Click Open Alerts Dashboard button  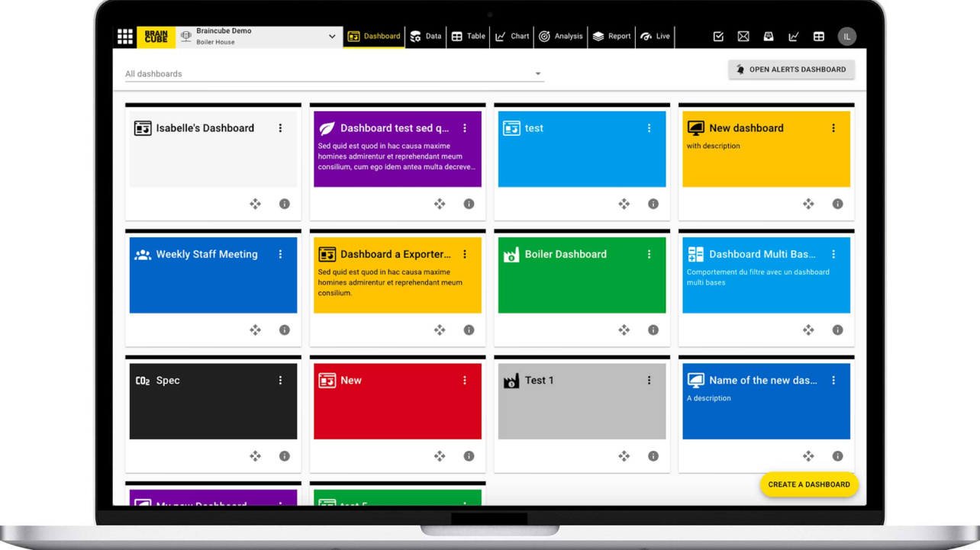pos(791,69)
